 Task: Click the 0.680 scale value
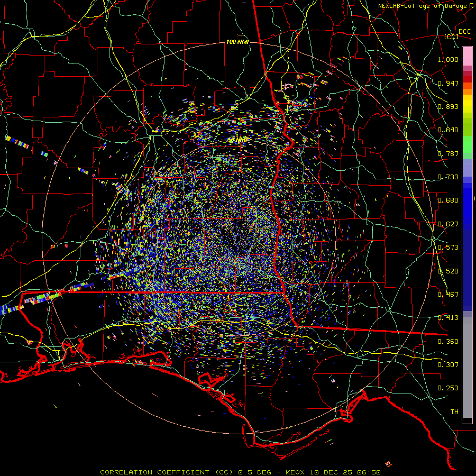pyautogui.click(x=448, y=200)
